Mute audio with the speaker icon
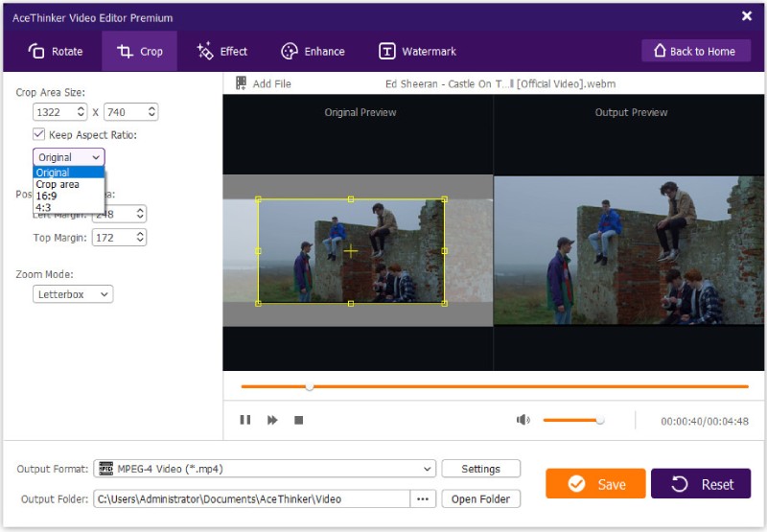 point(523,420)
